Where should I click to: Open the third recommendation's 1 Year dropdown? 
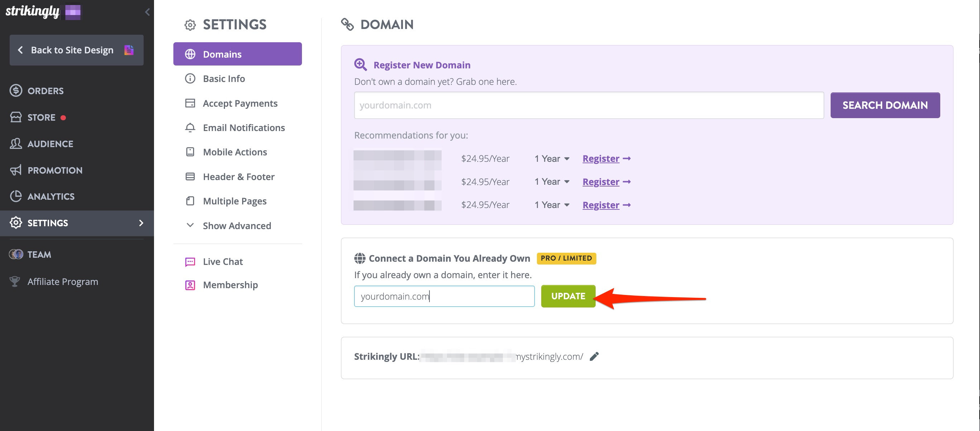(552, 205)
